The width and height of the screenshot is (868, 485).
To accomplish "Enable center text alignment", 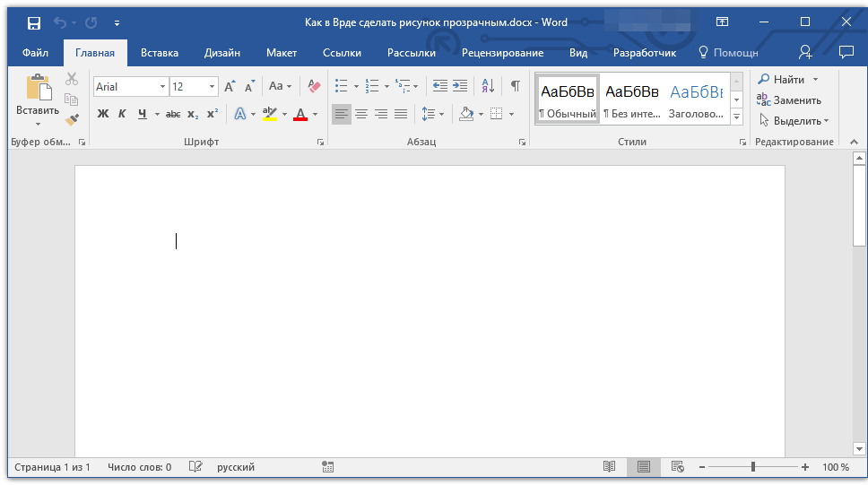I will tap(361, 114).
